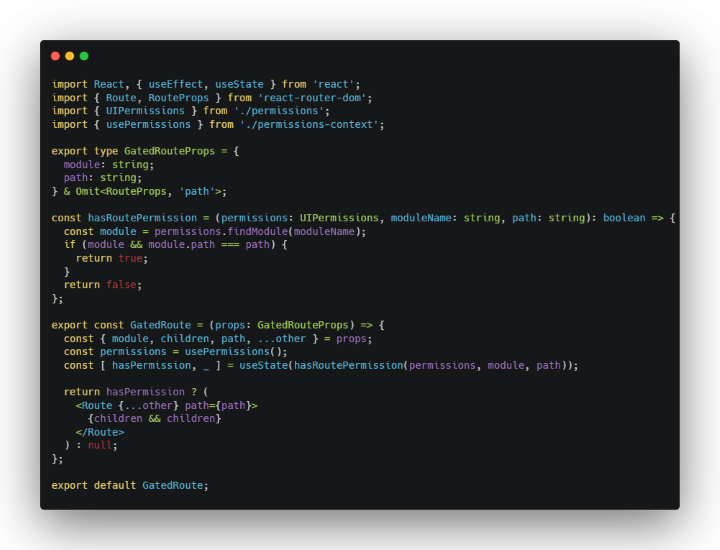Viewport: 720px width, 550px height.
Task: Click Omit<RouteProps, 'path'> expression
Action: (148, 191)
